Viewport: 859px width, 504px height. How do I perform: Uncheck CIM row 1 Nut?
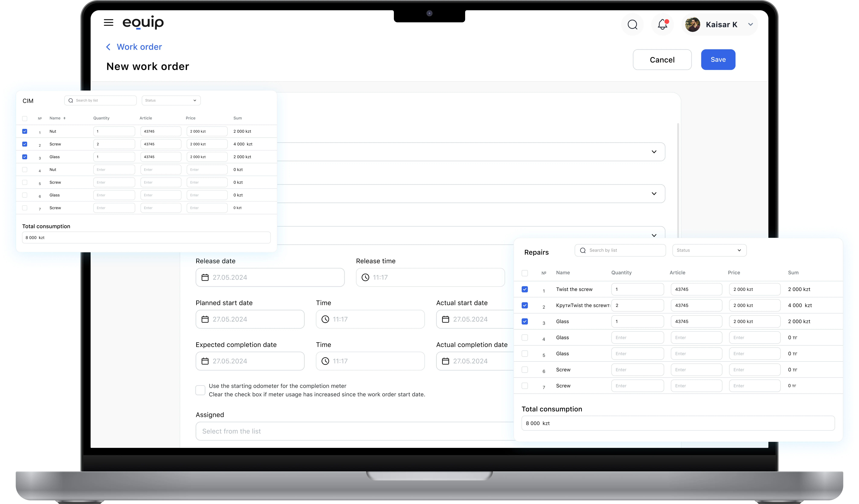(25, 131)
